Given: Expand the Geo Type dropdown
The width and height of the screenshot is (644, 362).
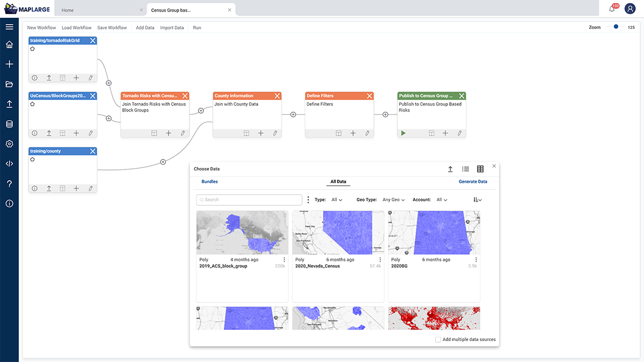Looking at the screenshot, I should 393,199.
